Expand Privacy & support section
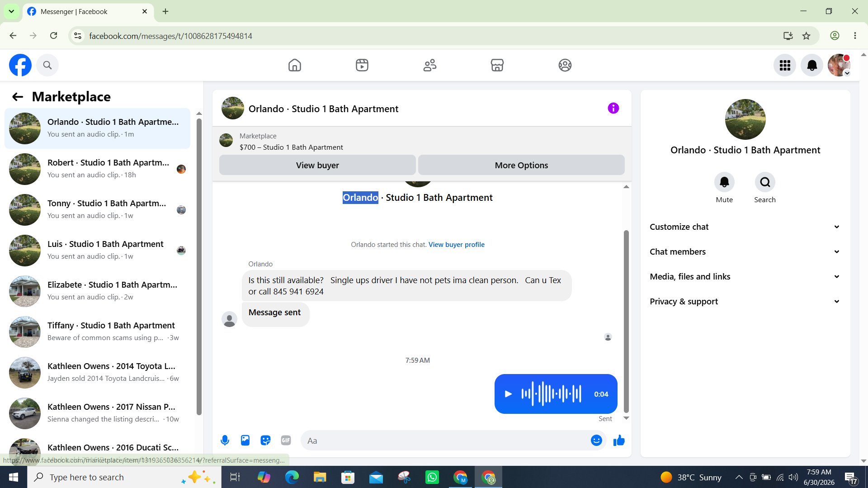Screen dimensions: 868x488 745,302
